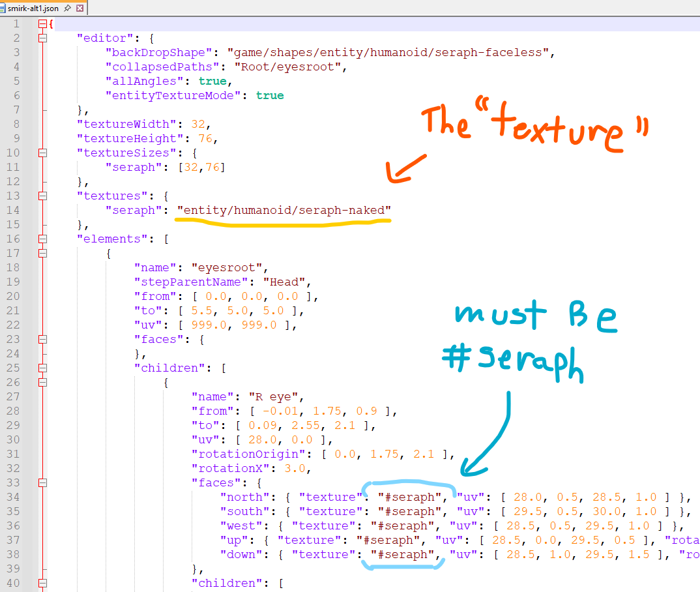Screen dimensions: 700x592
Task: Close the smirk-alt1.json tab
Action: point(80,8)
